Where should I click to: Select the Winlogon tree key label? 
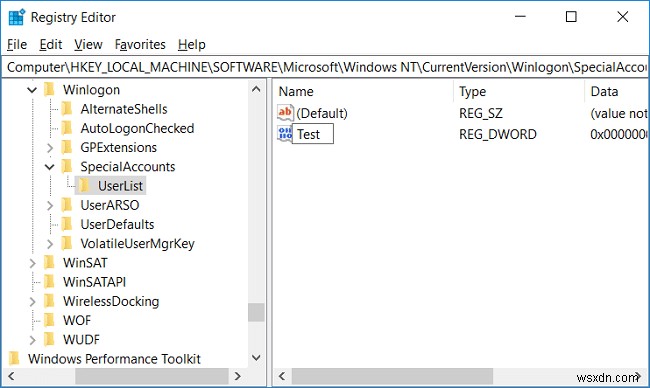[92, 90]
